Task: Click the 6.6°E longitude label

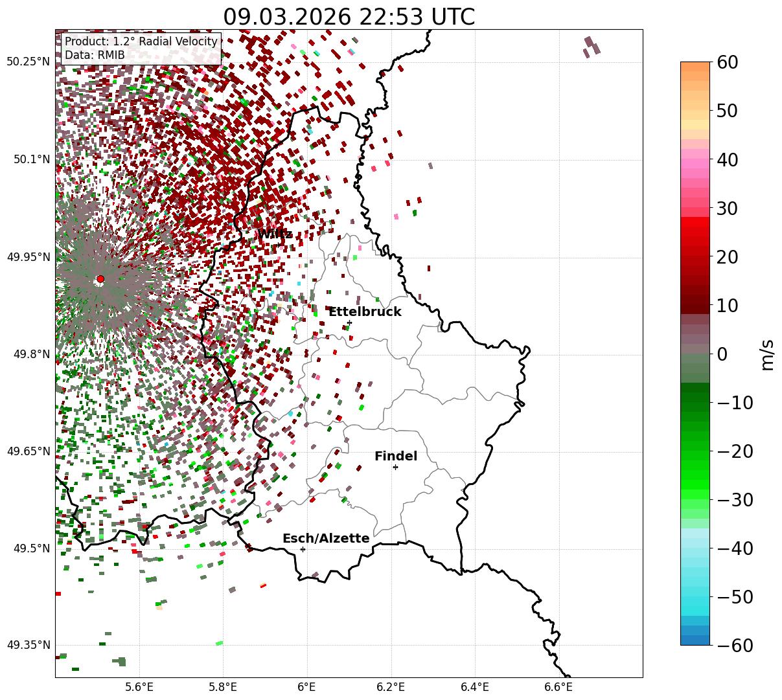Action: tap(558, 686)
